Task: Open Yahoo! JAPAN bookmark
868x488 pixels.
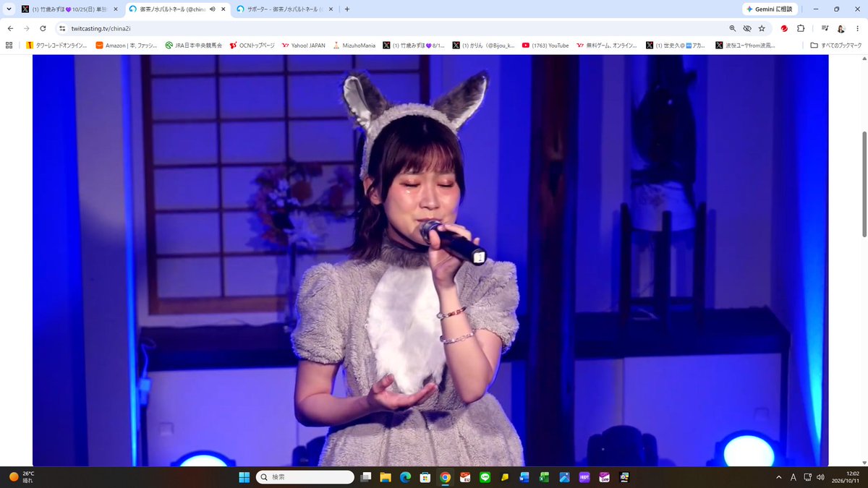Action: [x=304, y=45]
